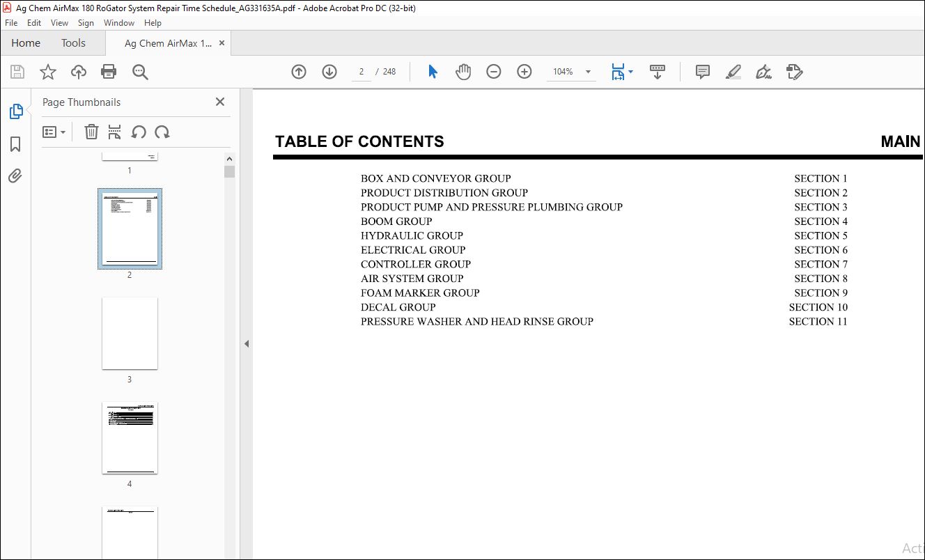Viewport: 925px width, 560px height.
Task: Open the File menu
Action: pos(11,23)
